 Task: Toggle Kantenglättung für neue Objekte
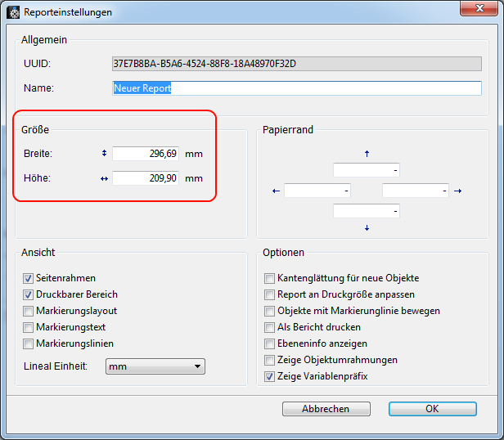click(269, 278)
